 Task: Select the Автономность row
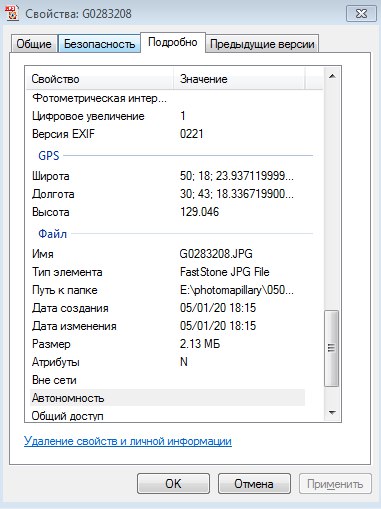(x=167, y=398)
